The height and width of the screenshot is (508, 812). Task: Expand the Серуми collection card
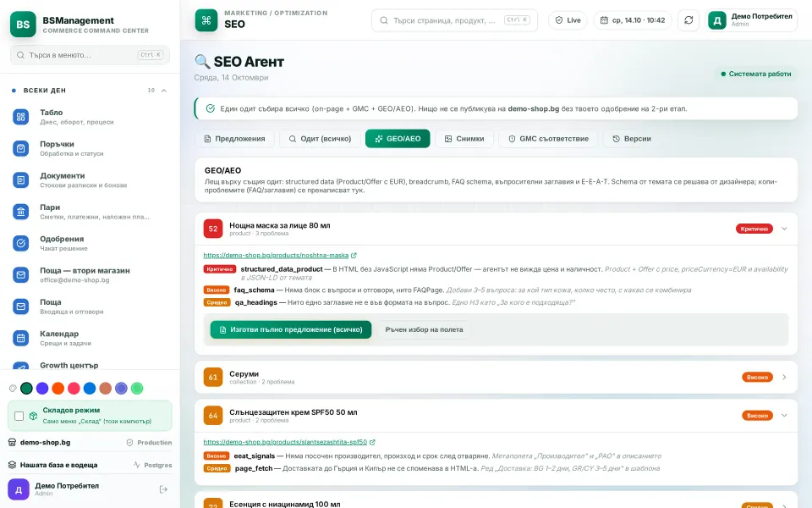pyautogui.click(x=784, y=378)
